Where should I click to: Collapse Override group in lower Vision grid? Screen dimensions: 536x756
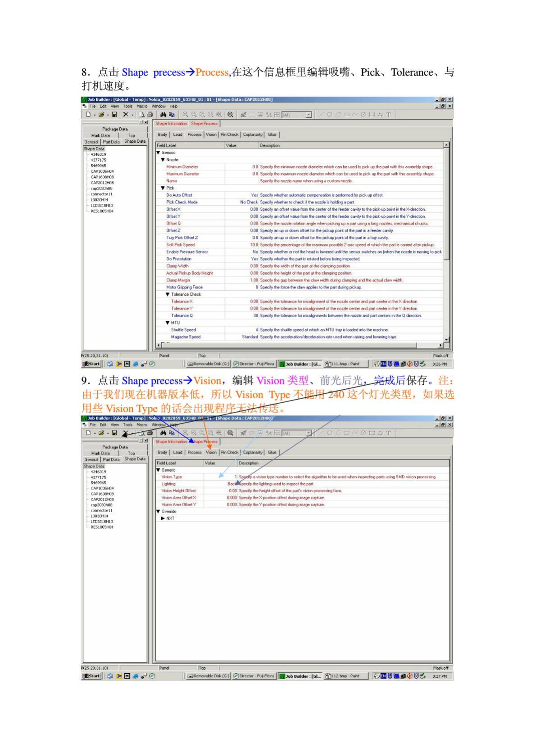[159, 512]
